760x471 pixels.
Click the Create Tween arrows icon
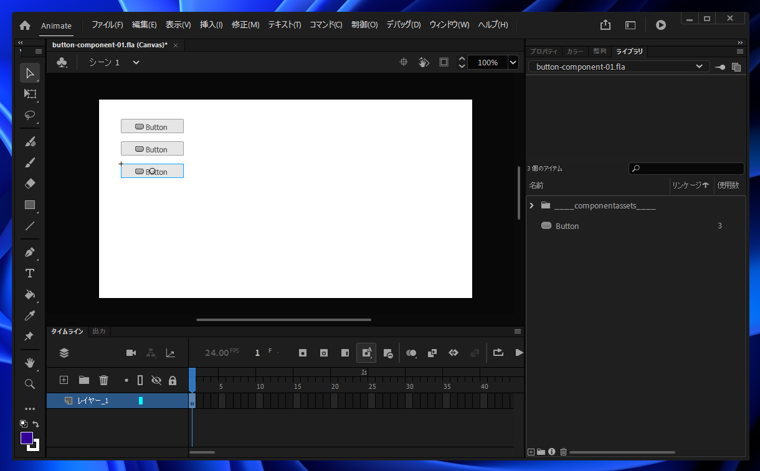pos(453,352)
